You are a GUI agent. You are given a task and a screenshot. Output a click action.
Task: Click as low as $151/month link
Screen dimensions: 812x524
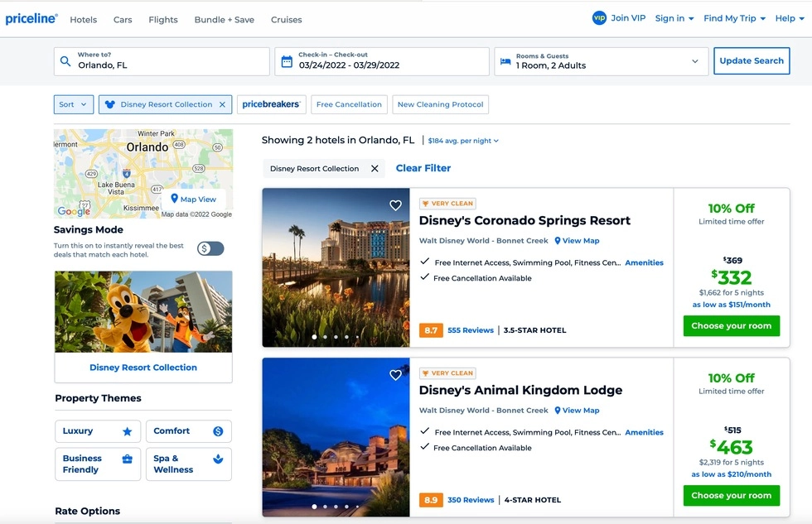click(x=731, y=305)
